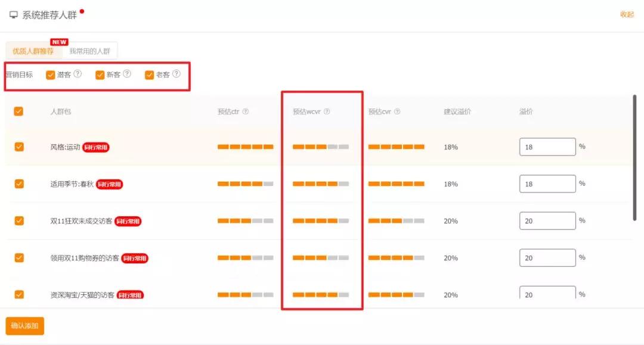Viewport: 644px width, 345px height.
Task: Click 同行常用 badge on 资深淘宝/天猫的访客 row
Action: tap(130, 294)
